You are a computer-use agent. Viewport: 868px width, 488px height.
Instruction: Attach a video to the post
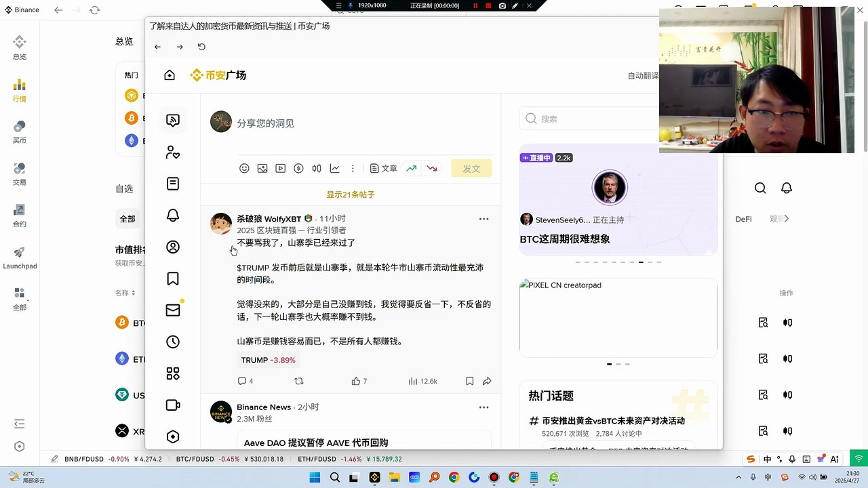click(x=280, y=168)
